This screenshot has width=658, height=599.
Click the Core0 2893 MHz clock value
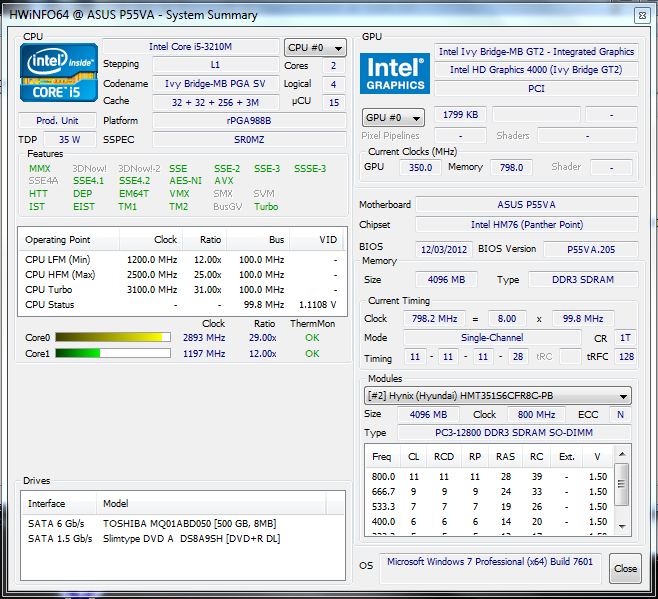204,337
